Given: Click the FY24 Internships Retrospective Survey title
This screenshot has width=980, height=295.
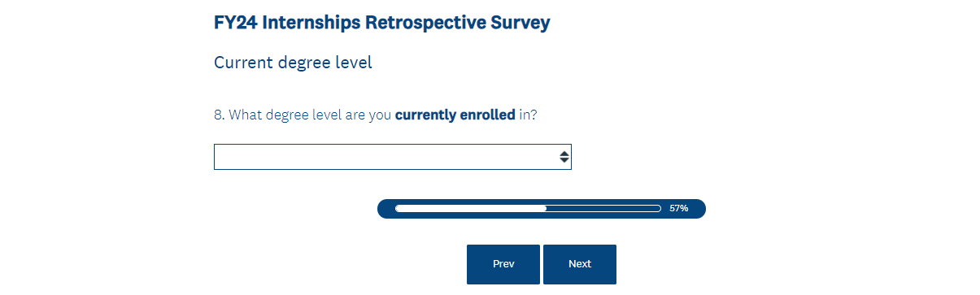Looking at the screenshot, I should point(382,23).
